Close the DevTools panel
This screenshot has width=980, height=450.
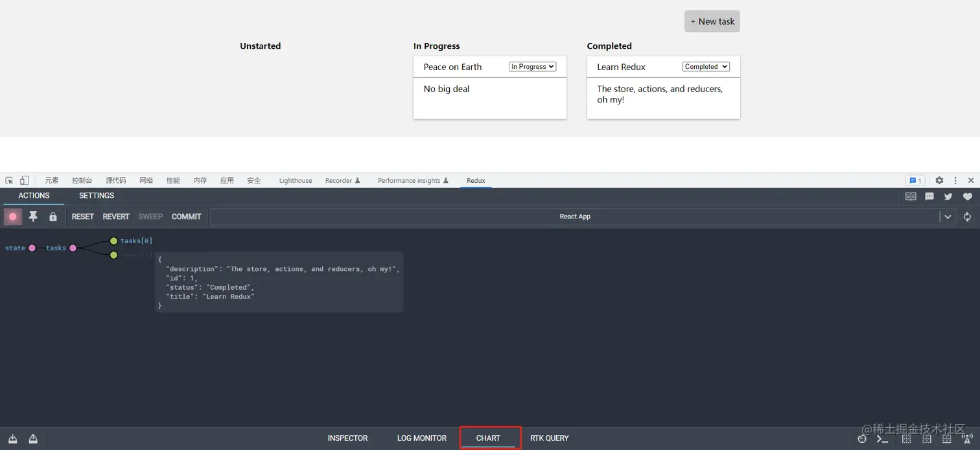971,180
